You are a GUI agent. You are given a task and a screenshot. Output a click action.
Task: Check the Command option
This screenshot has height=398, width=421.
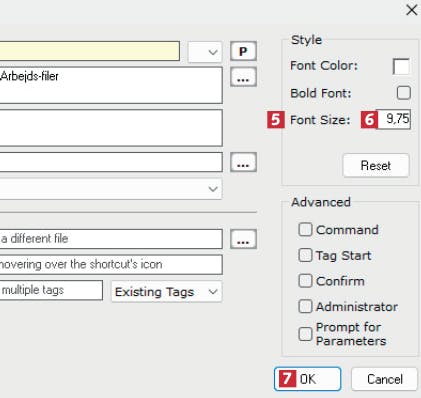pos(305,229)
